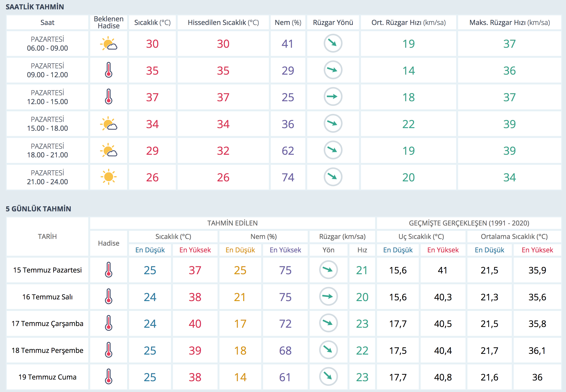Click wind direction icon for 16 Temmuz Salı

pos(328,297)
